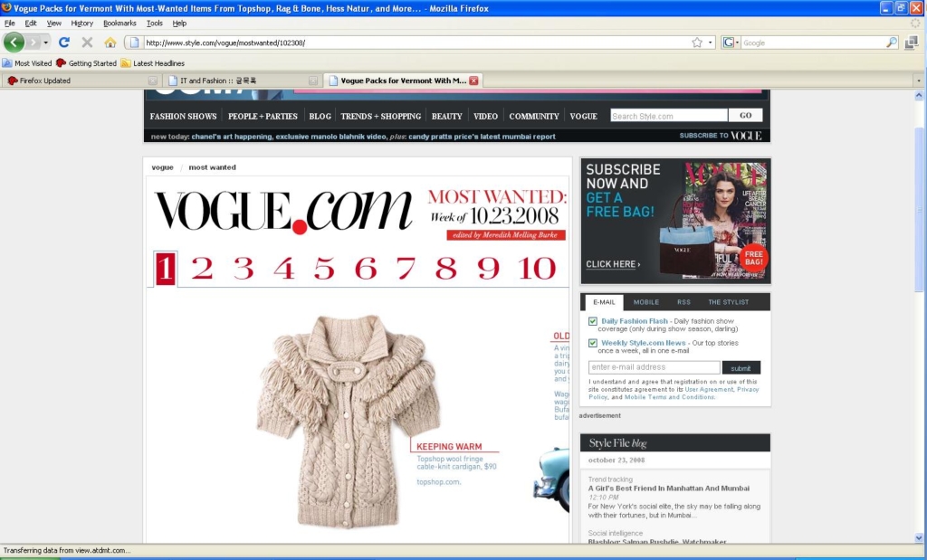This screenshot has width=927, height=560.
Task: Open the Video section
Action: click(x=485, y=117)
